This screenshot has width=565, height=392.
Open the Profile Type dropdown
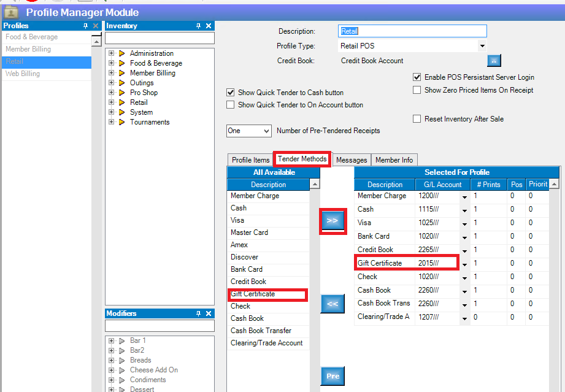(x=482, y=46)
